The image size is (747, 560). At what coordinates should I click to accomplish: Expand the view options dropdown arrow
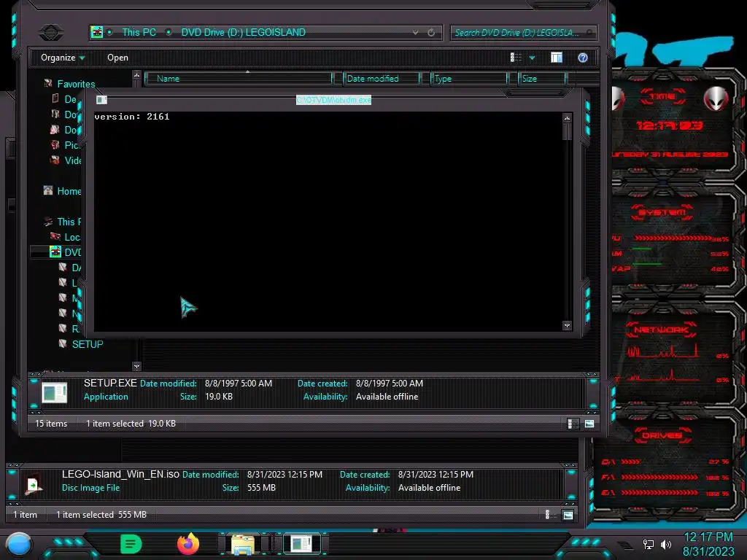point(532,58)
